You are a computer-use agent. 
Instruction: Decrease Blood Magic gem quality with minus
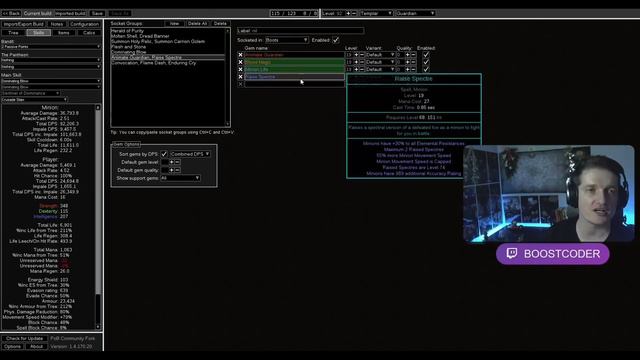(x=413, y=62)
